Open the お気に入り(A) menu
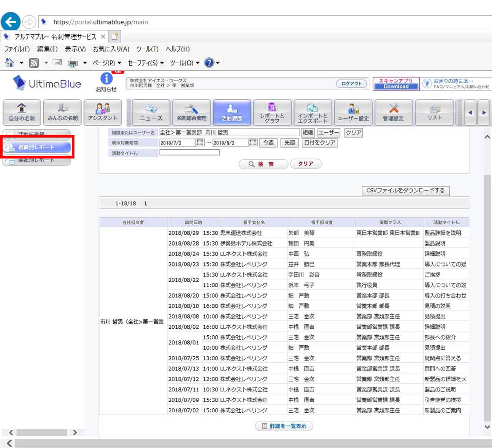The height and width of the screenshot is (448, 492). point(111,49)
